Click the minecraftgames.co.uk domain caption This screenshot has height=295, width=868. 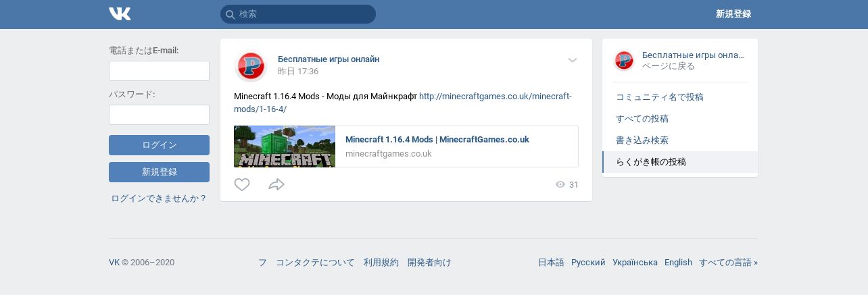(389, 154)
